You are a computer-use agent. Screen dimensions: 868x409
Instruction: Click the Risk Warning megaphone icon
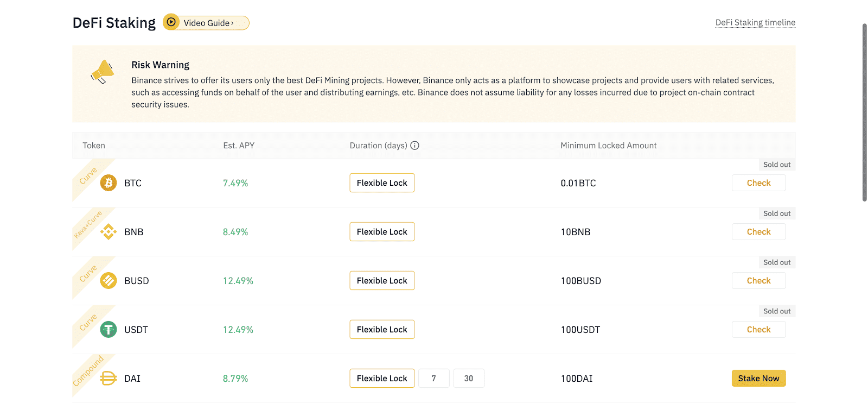coord(103,72)
